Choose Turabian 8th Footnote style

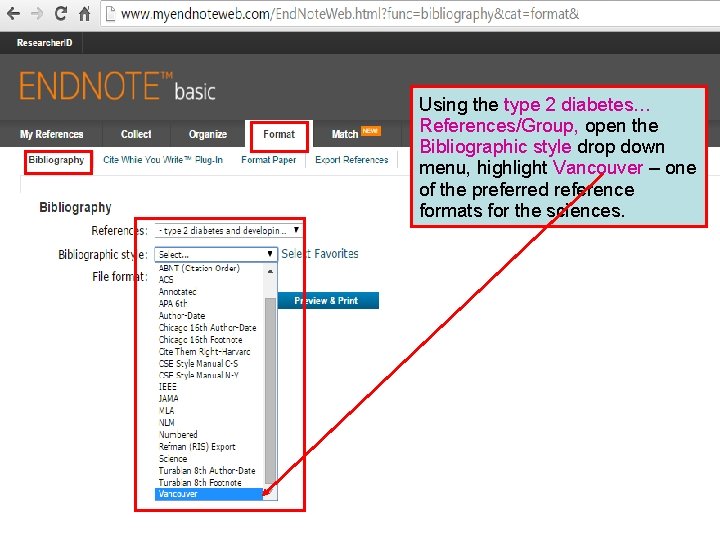pyautogui.click(x=210, y=482)
